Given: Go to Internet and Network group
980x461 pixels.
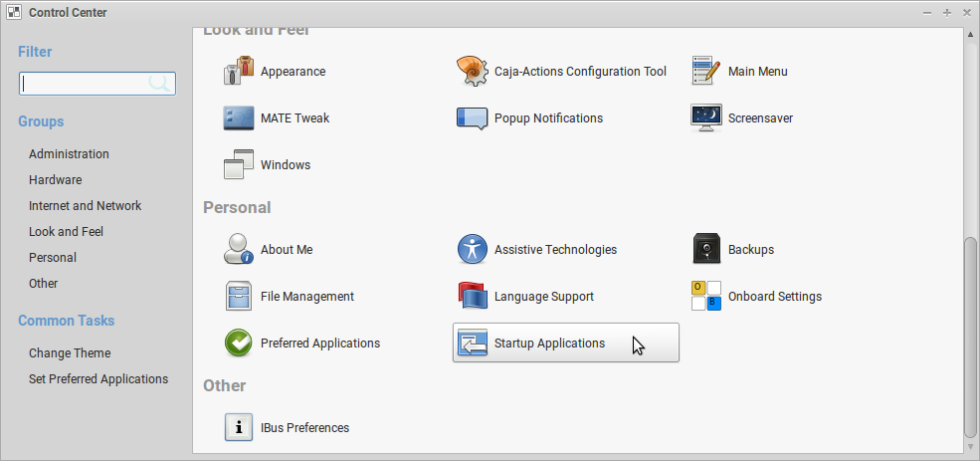Looking at the screenshot, I should click(85, 206).
